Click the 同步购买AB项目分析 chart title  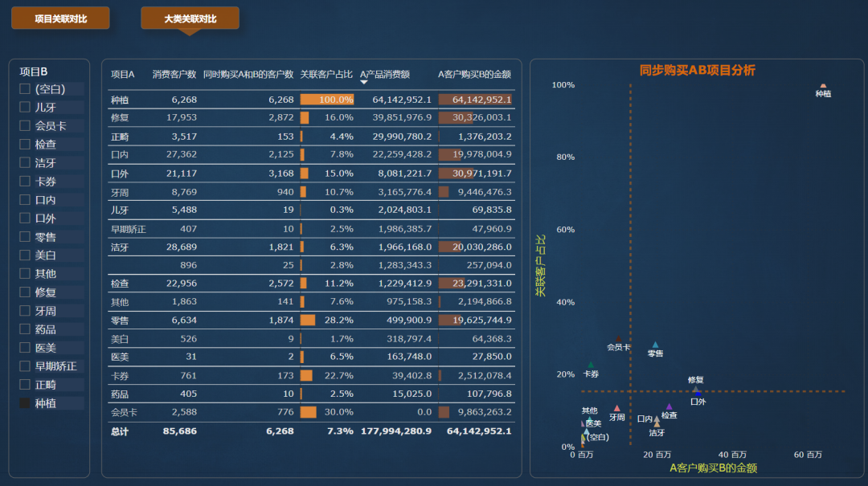(x=697, y=71)
